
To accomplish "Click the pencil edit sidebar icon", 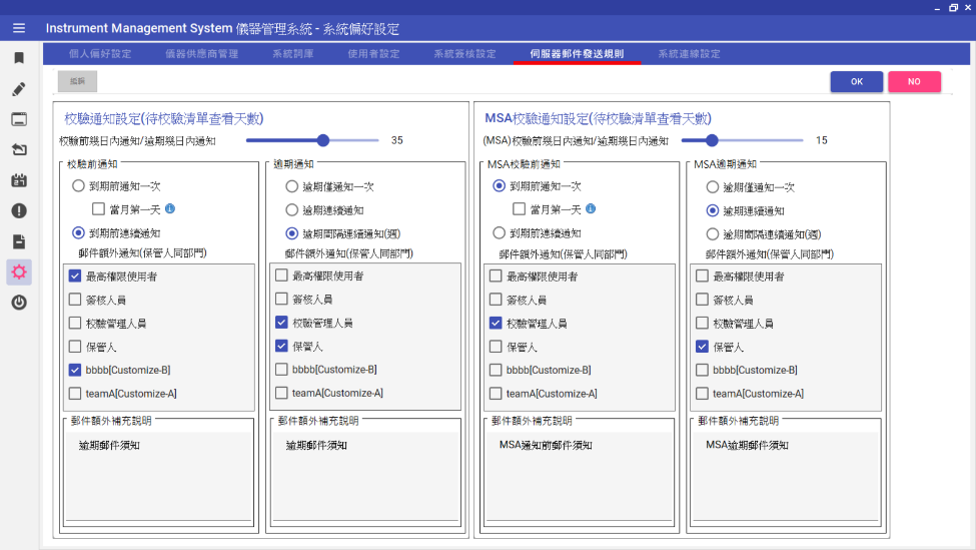I will click(19, 89).
